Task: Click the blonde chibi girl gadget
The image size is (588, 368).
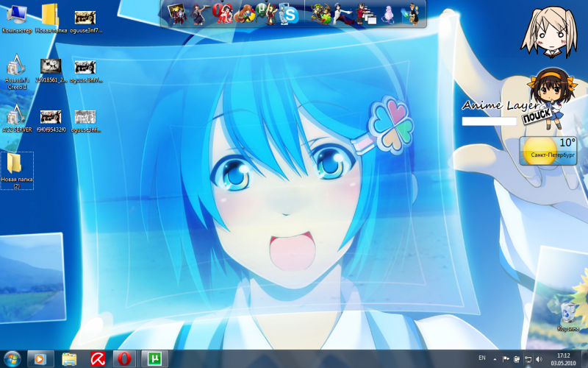Action: click(550, 32)
